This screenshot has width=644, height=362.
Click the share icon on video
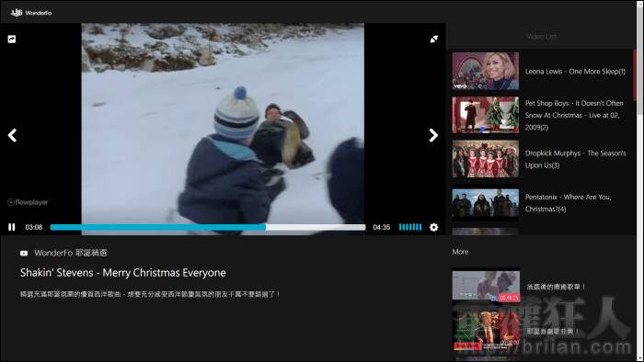[x=12, y=39]
